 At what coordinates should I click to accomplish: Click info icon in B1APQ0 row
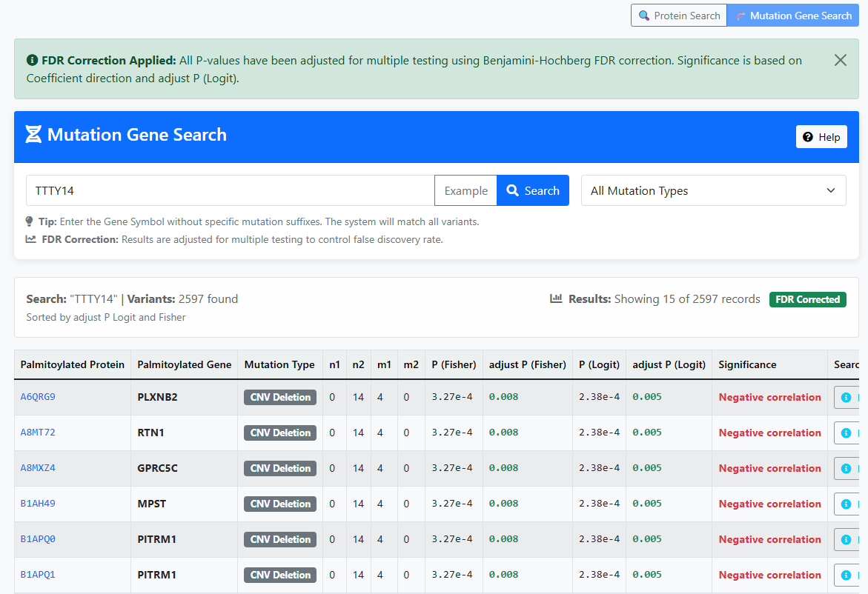[x=846, y=539]
